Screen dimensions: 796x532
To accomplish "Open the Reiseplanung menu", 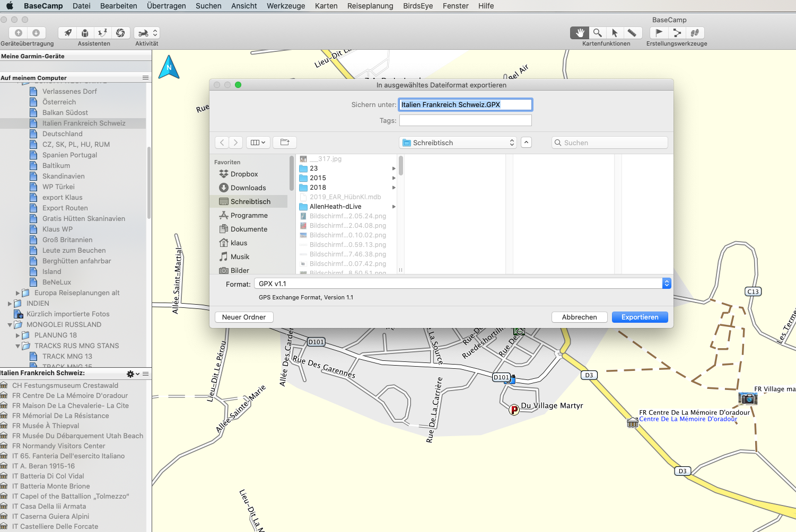I will [370, 6].
